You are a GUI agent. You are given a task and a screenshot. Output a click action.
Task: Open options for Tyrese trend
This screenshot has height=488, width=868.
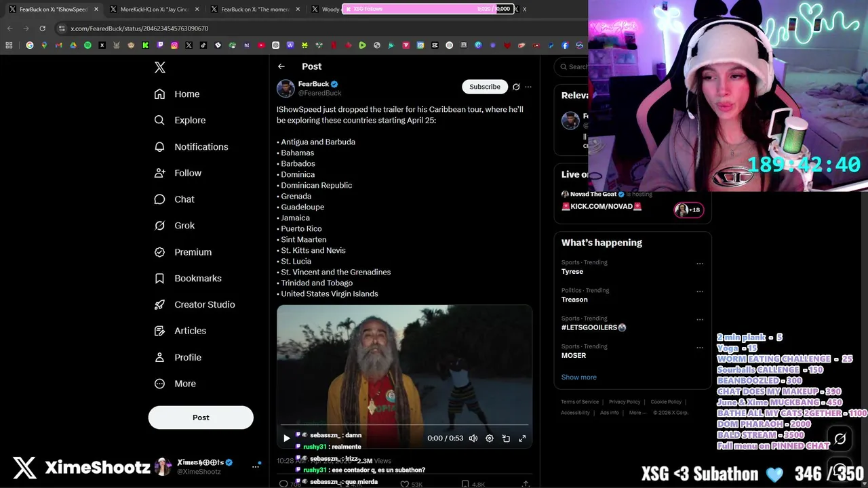click(700, 263)
